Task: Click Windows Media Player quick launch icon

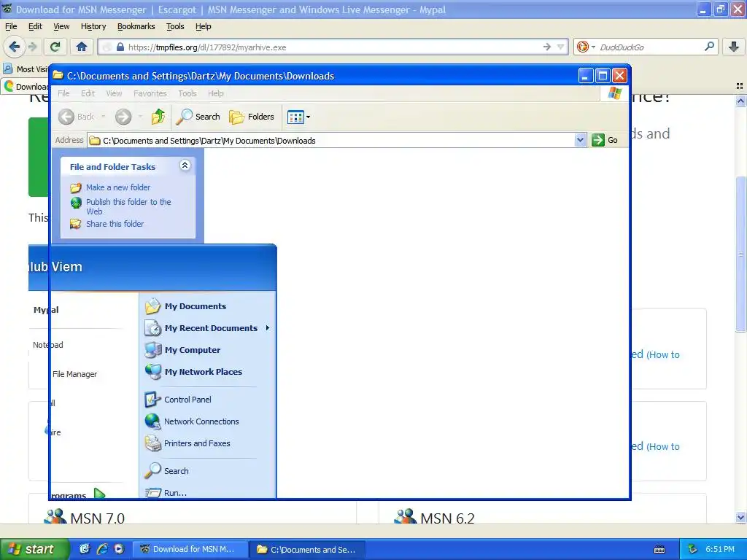Action: [x=119, y=549]
